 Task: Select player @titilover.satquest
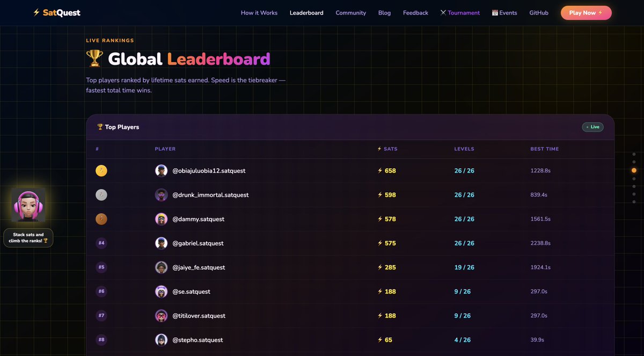pyautogui.click(x=199, y=316)
